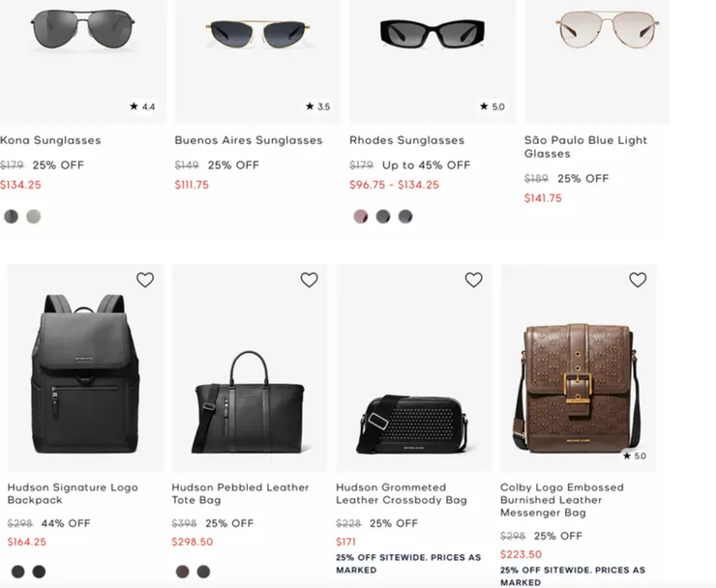Open Hudson Grommeted Leather Crossbody Bag link
The height and width of the screenshot is (588, 716).
pos(401,493)
